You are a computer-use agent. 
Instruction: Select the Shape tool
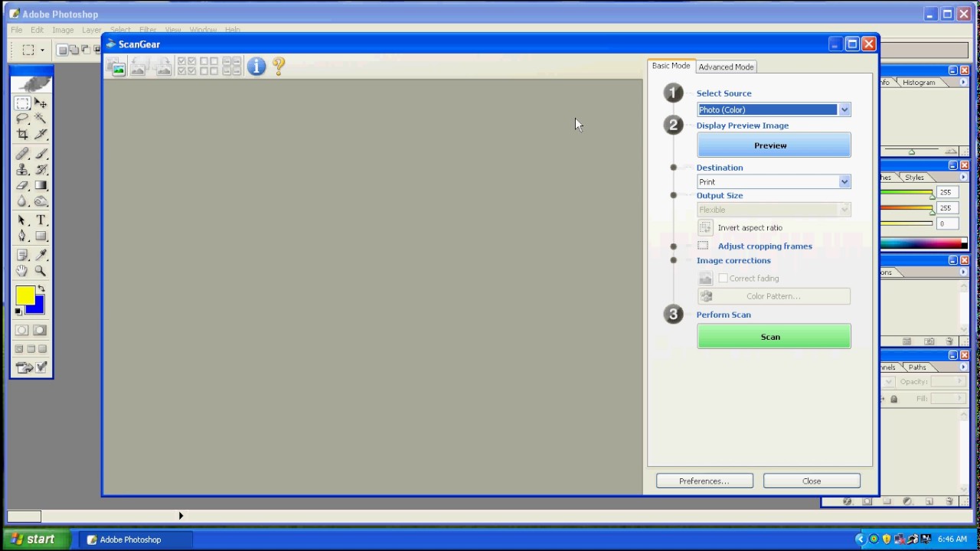pyautogui.click(x=41, y=236)
